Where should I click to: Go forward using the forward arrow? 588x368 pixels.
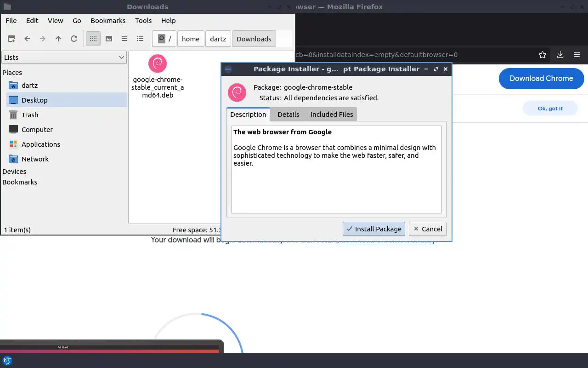[x=43, y=39]
